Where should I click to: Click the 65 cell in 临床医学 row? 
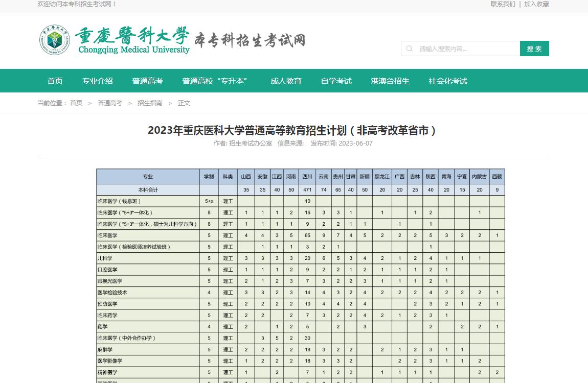point(307,235)
